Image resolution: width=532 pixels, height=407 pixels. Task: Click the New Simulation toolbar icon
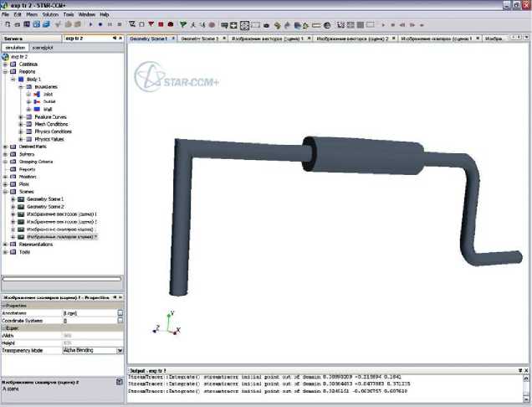[x=8, y=24]
